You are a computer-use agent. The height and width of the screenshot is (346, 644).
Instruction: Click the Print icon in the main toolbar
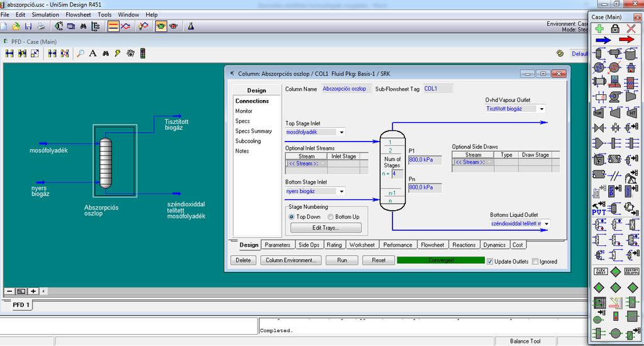[x=41, y=26]
